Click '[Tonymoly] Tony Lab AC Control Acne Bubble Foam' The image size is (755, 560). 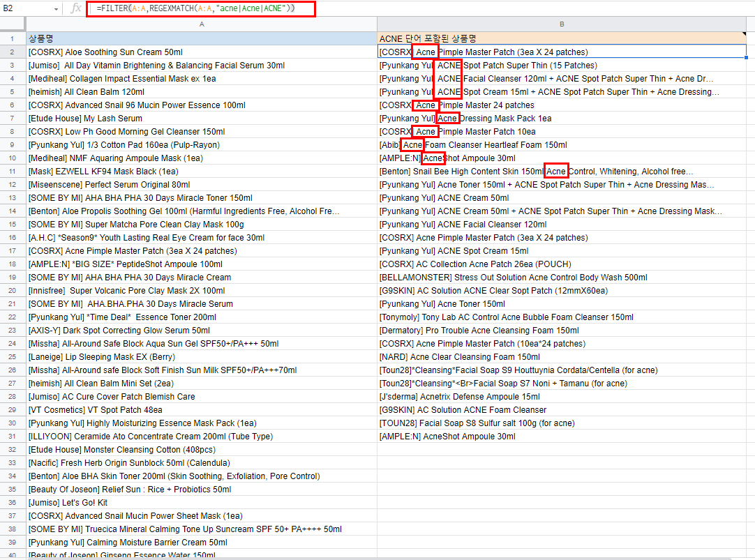coord(562,317)
